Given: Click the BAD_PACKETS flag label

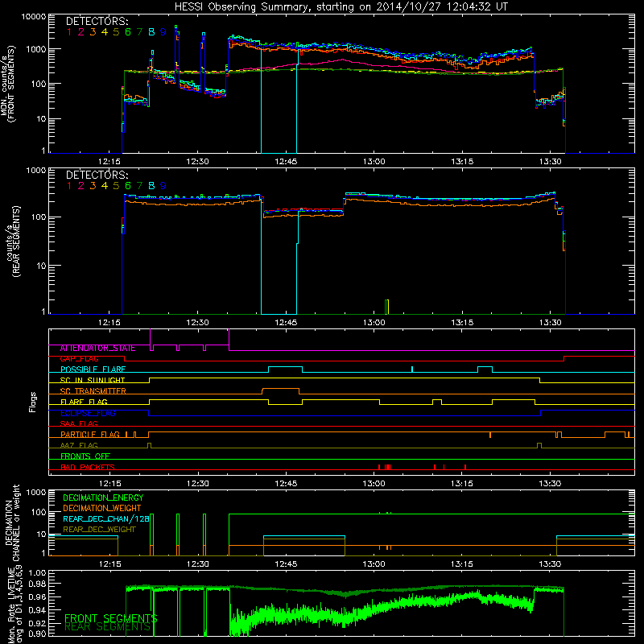Looking at the screenshot, I should [88, 467].
